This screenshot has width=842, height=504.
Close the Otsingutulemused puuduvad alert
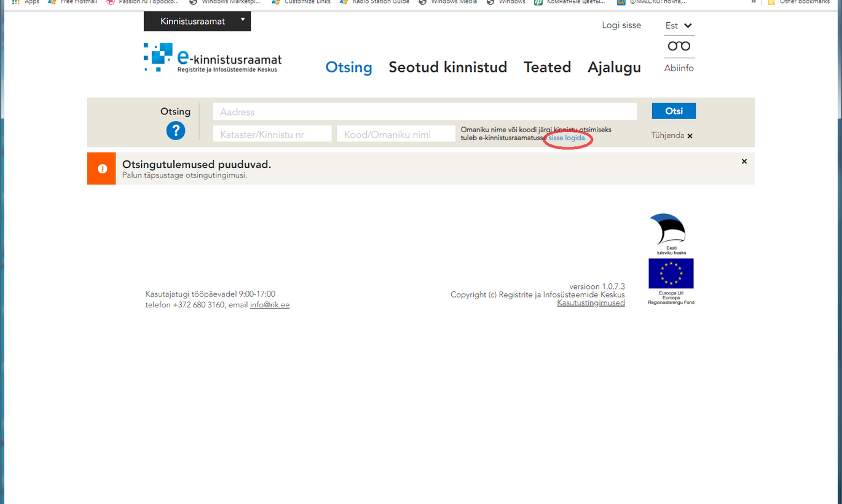click(744, 162)
